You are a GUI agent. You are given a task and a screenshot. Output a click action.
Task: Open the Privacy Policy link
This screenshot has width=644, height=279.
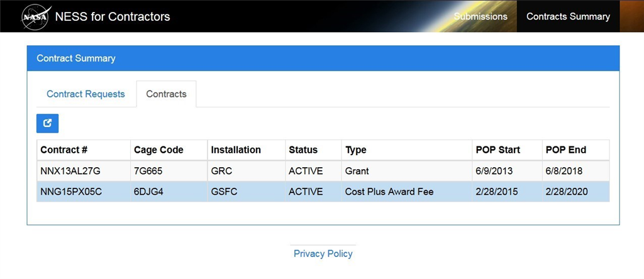(x=323, y=254)
